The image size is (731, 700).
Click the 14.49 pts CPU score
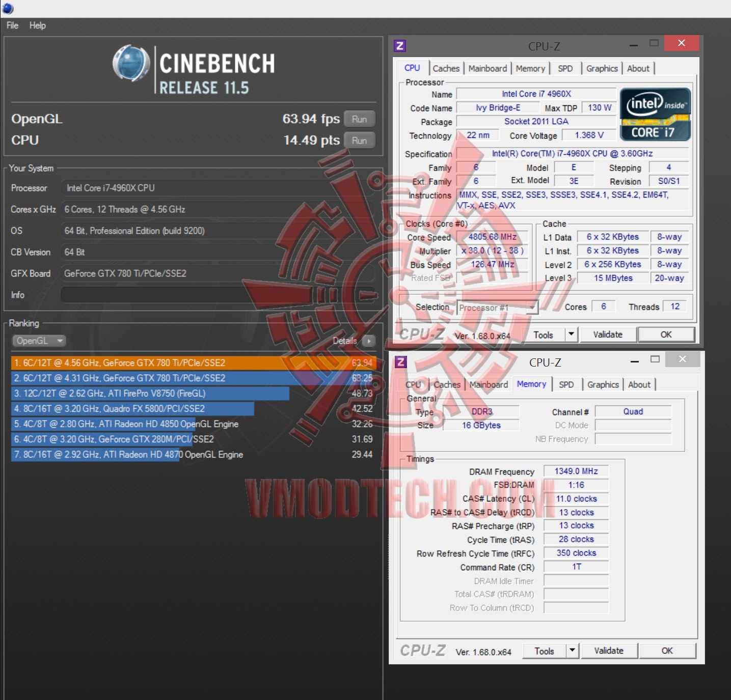tap(311, 141)
